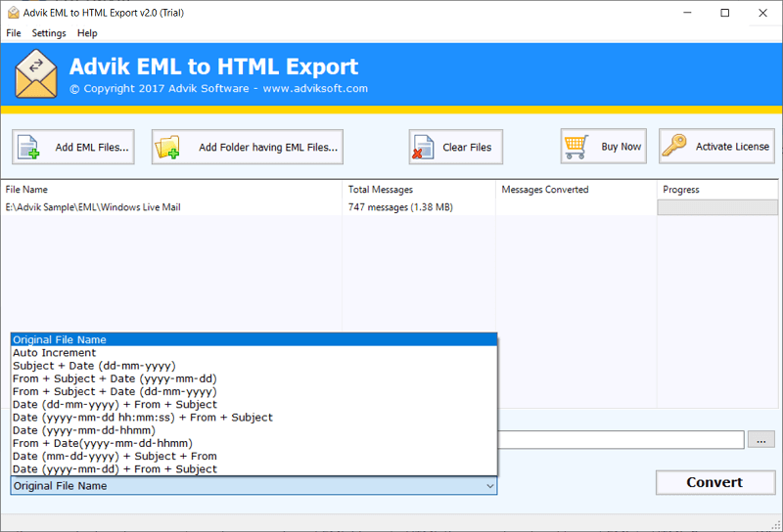The image size is (783, 532).
Task: Open the File menu
Action: [14, 33]
